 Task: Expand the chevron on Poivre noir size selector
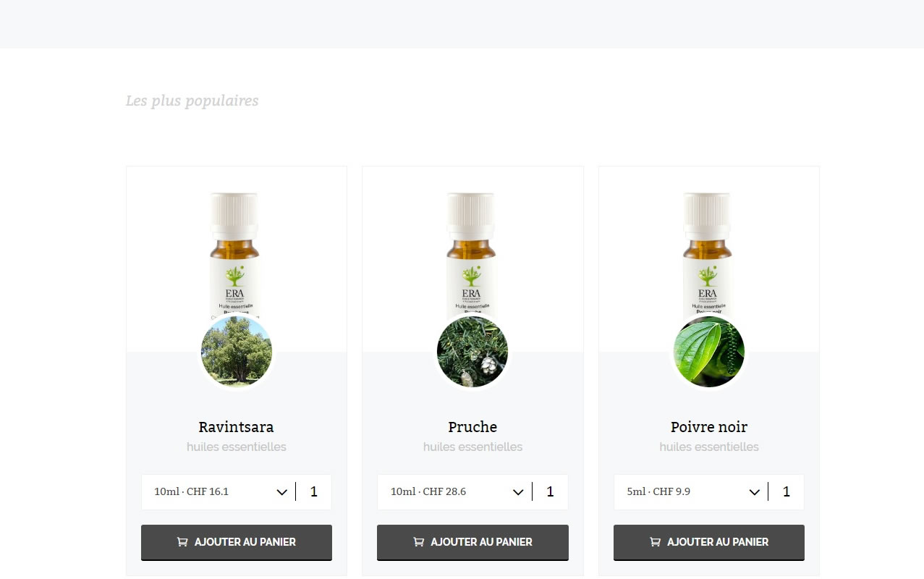(755, 492)
